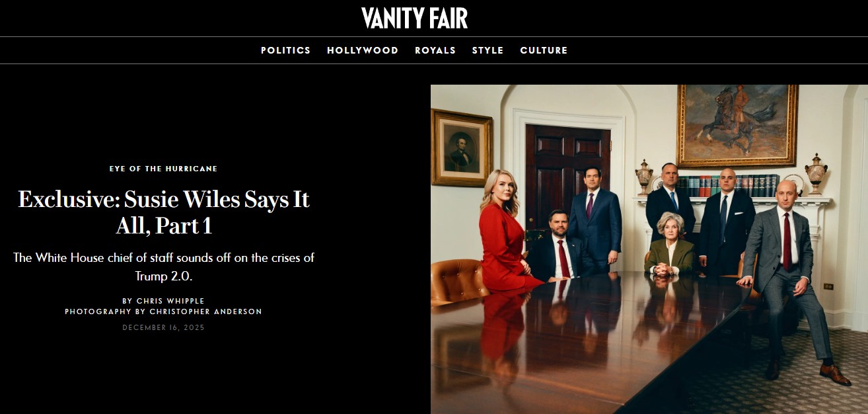Click the horse and rider painting

[x=737, y=125]
